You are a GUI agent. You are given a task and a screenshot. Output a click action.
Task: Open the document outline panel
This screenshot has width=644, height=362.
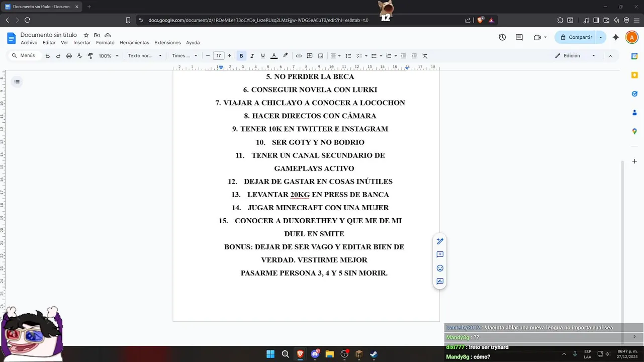(x=17, y=81)
